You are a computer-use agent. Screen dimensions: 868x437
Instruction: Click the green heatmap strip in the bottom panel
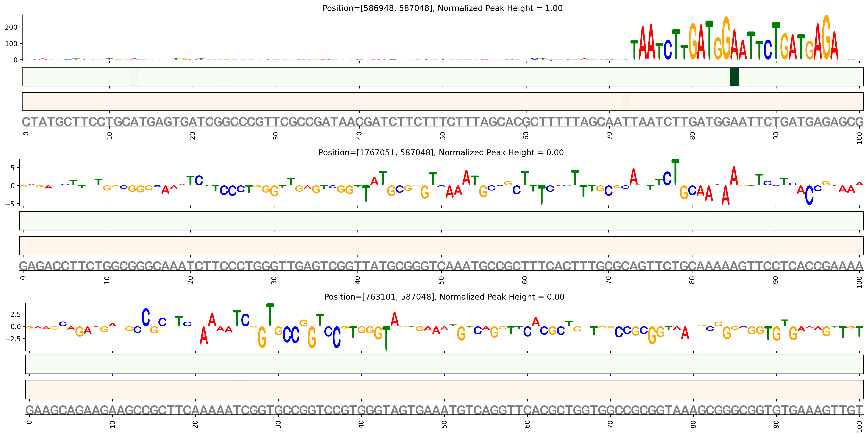(444, 364)
